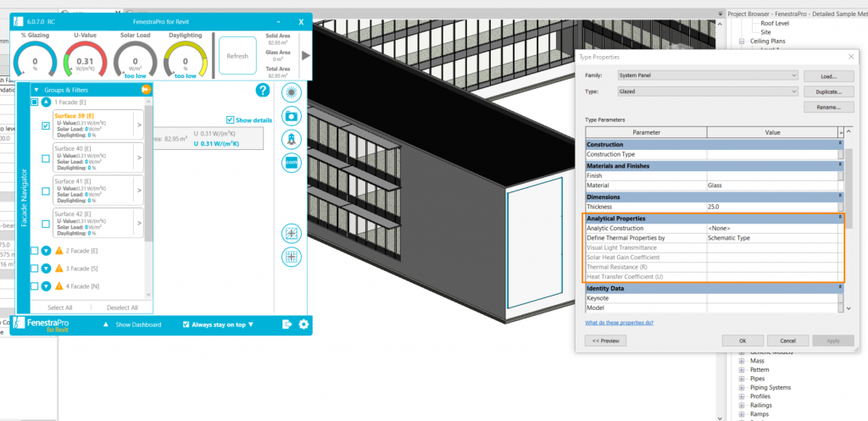Click the export/logout icon beside the gear
Screen dimensions: 868x421
(287, 324)
